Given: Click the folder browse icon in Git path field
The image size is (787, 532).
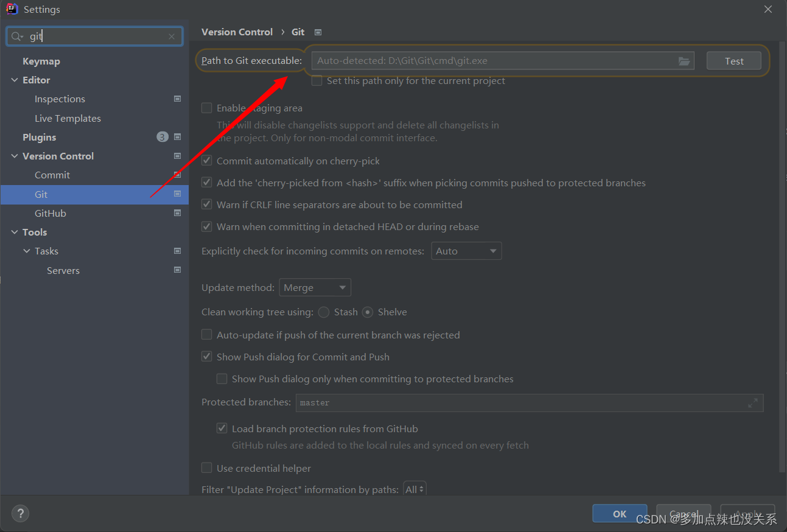Looking at the screenshot, I should [684, 61].
